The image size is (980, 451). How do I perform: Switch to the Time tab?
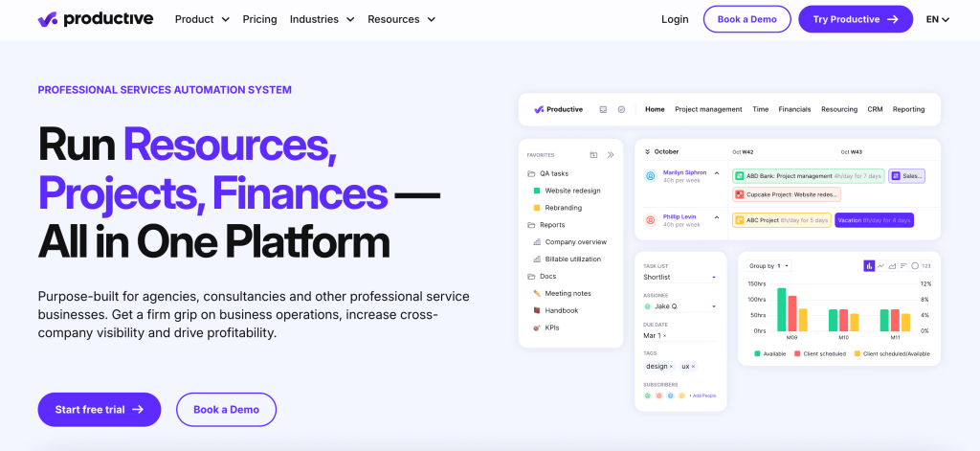tap(761, 109)
